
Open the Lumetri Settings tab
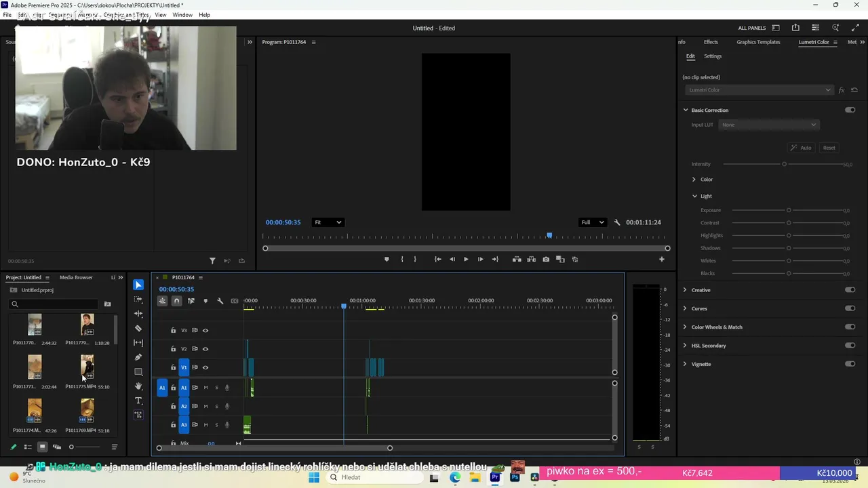(713, 56)
